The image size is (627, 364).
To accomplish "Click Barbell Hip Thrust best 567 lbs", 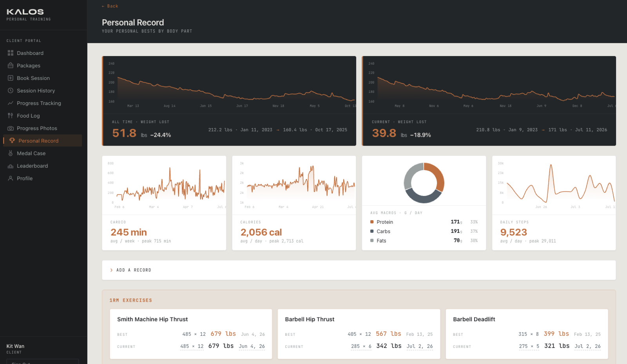I will pyautogui.click(x=388, y=334).
